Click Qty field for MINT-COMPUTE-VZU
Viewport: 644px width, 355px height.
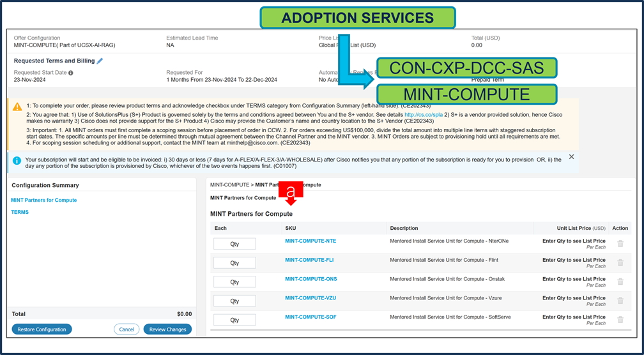pyautogui.click(x=234, y=301)
